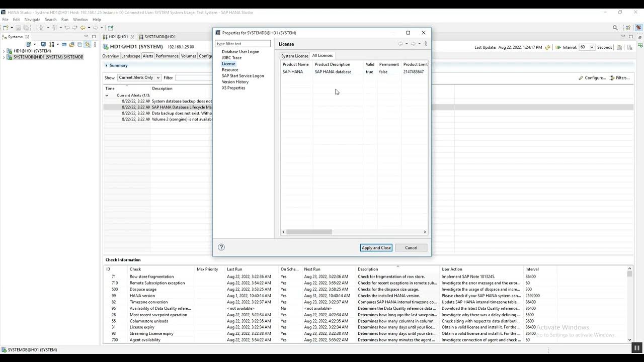Click the copy icon right of Seconds
Image resolution: width=644 pixels, height=362 pixels.
(619, 47)
